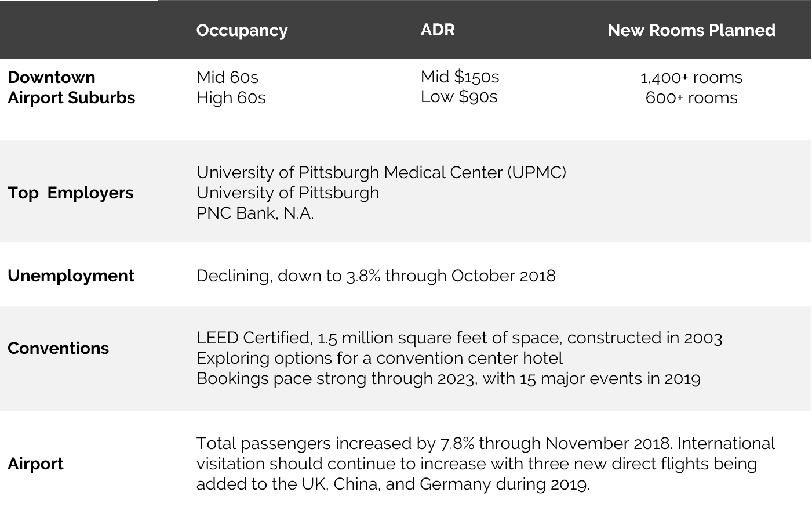Select the Airport Suburbs row label

click(71, 97)
